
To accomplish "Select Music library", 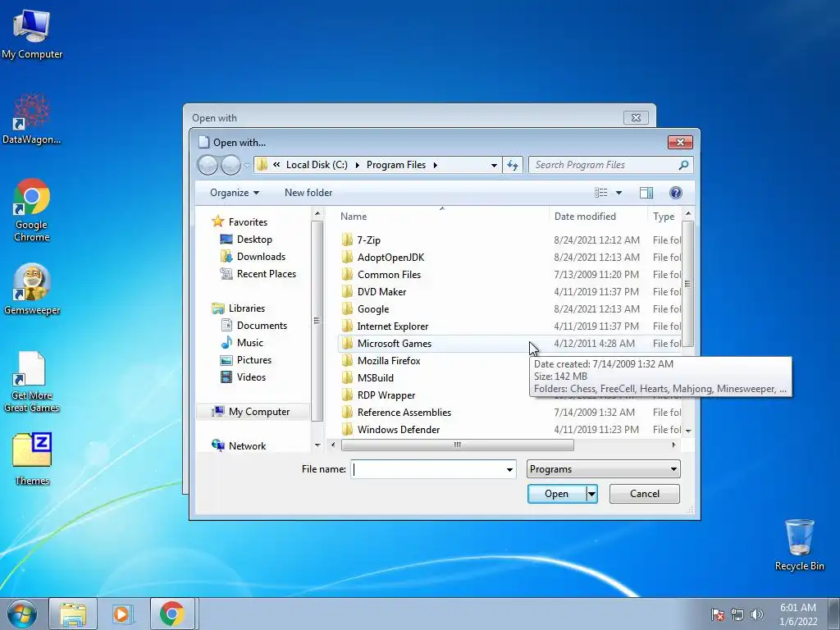I will click(x=243, y=342).
